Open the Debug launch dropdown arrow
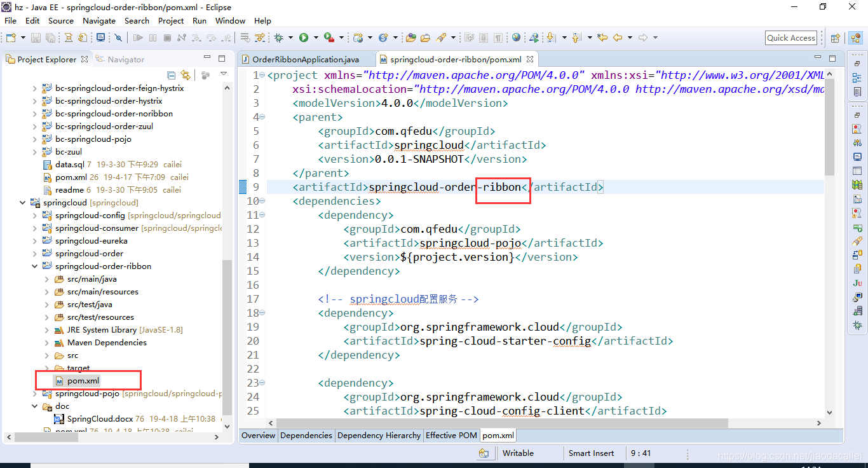 (x=290, y=38)
